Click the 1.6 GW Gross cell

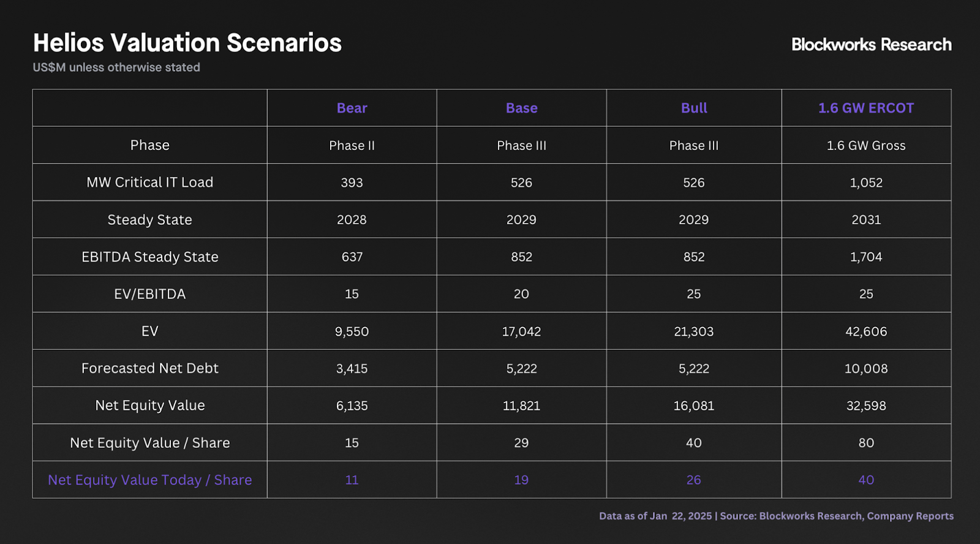(865, 146)
